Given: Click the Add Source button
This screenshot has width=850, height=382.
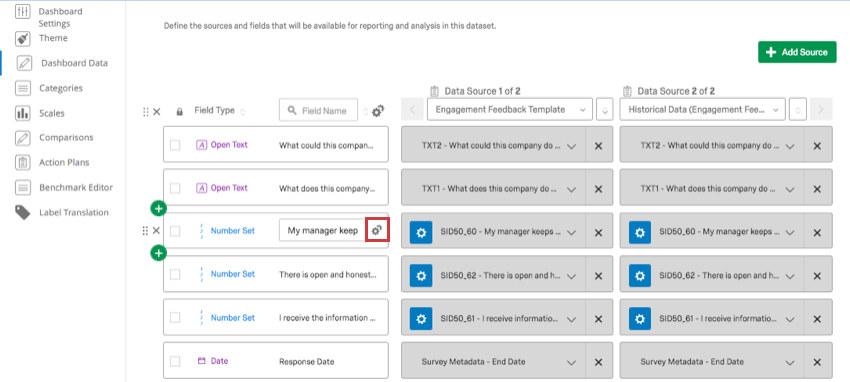Looking at the screenshot, I should (797, 52).
